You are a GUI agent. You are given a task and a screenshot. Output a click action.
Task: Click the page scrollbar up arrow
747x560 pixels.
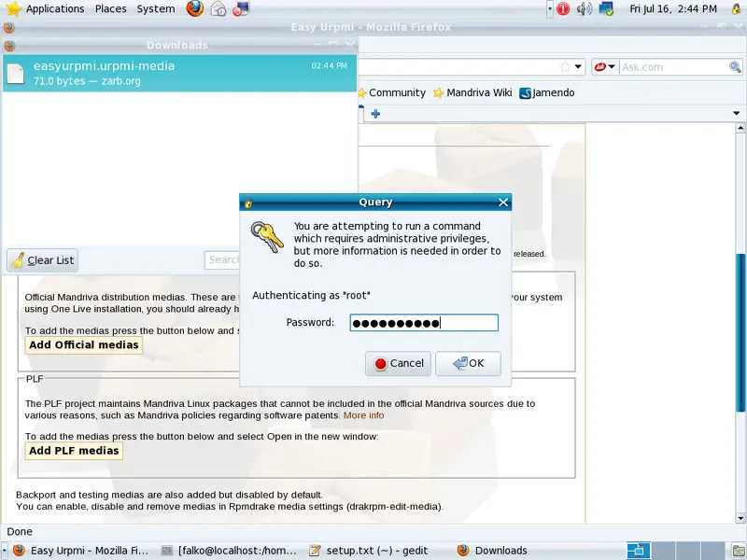click(x=740, y=128)
